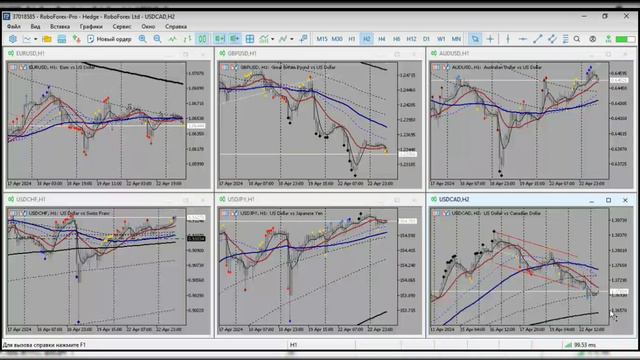Select the H6 timeframe button
Image resolution: width=640 pixels, height=360 pixels.
coord(396,39)
